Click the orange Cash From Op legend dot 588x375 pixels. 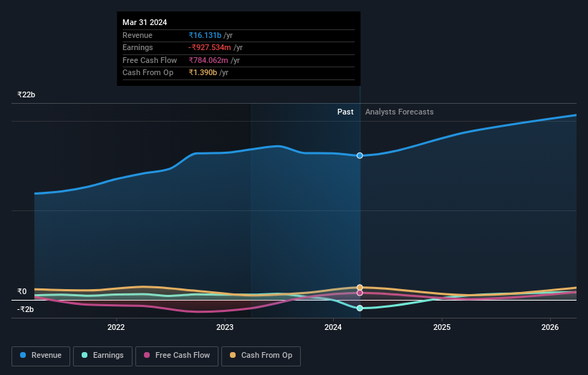[233, 355]
